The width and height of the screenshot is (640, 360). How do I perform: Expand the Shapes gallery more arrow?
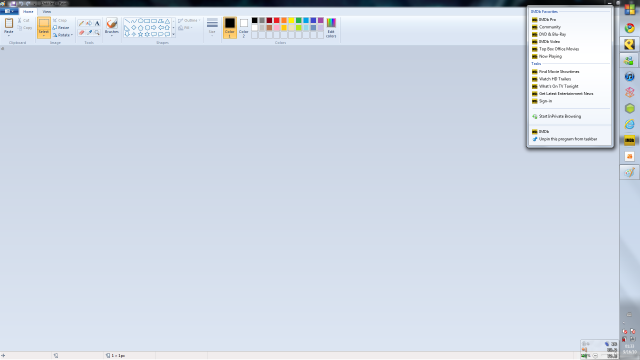point(173,35)
